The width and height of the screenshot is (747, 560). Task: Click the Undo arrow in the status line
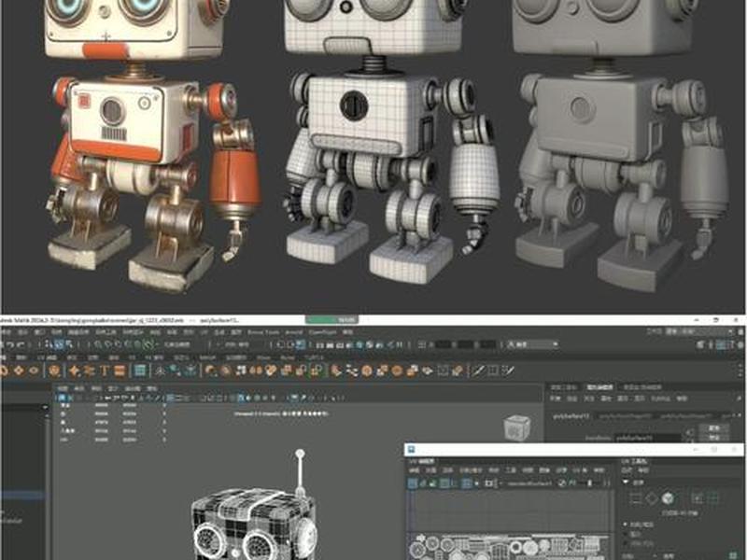pyautogui.click(x=10, y=344)
